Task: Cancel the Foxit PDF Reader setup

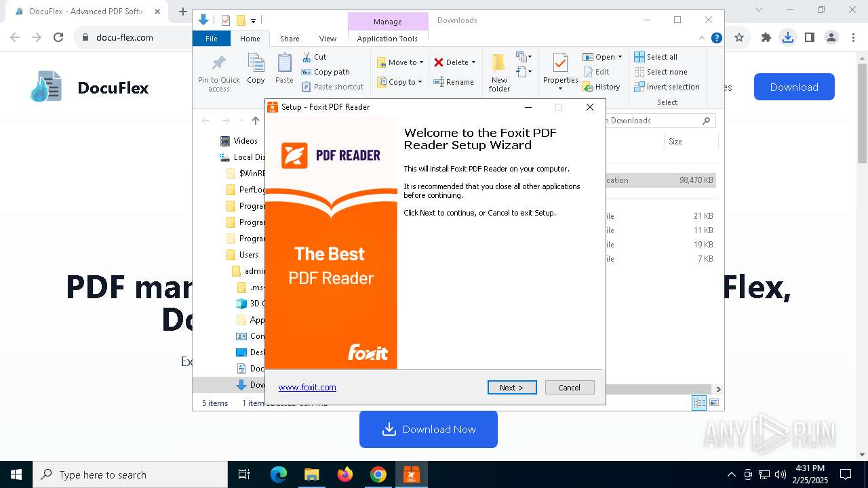Action: (570, 388)
